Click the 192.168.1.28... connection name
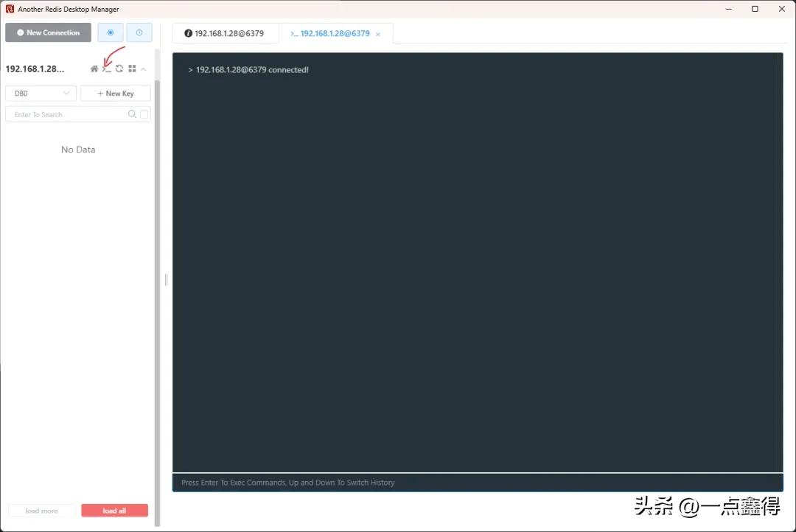 tap(35, 69)
